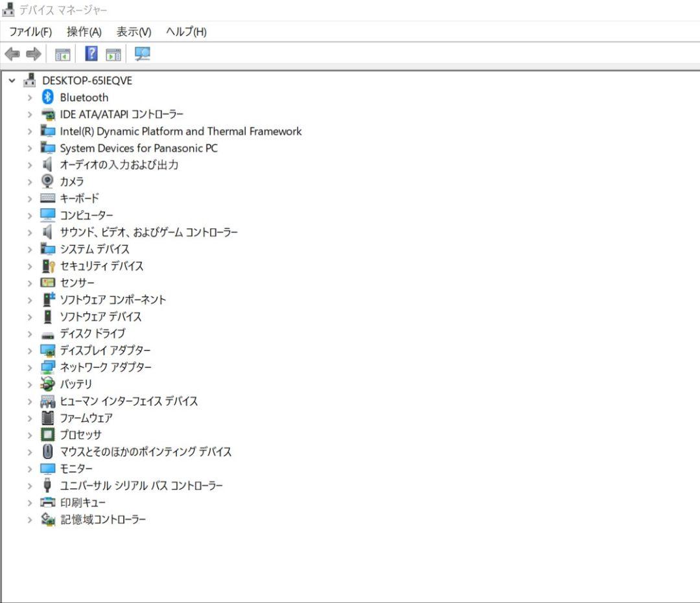
Task: Select the 印刷キュー label
Action: tap(83, 503)
